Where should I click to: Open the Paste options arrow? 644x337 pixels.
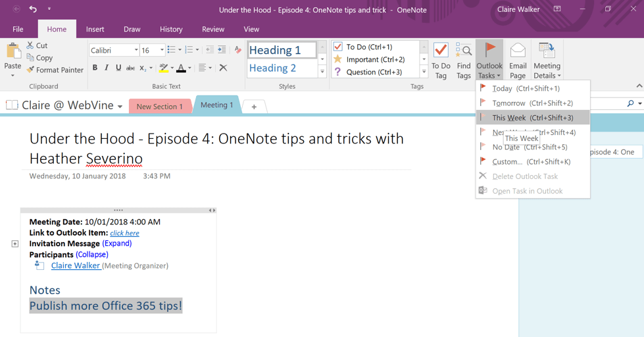(x=12, y=76)
